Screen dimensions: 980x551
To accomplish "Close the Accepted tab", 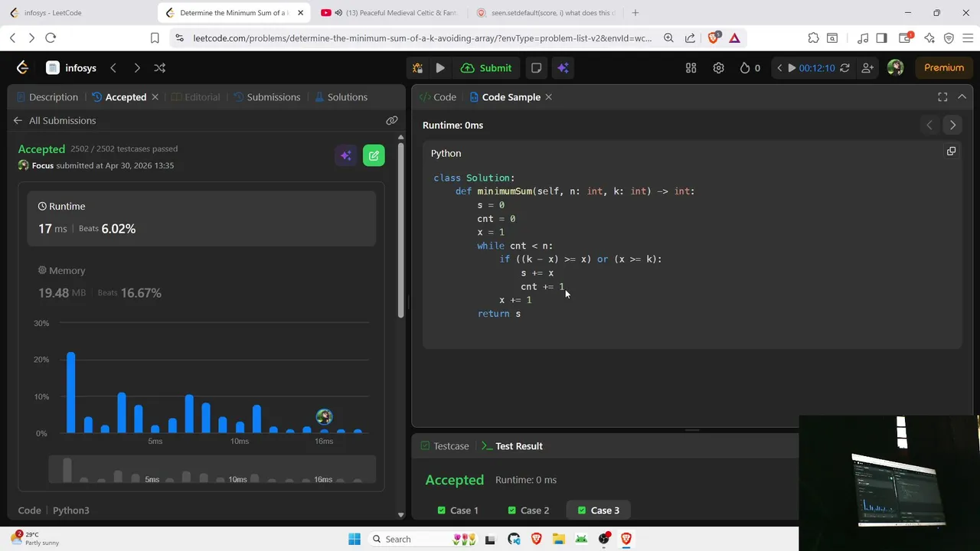I will pos(155,97).
